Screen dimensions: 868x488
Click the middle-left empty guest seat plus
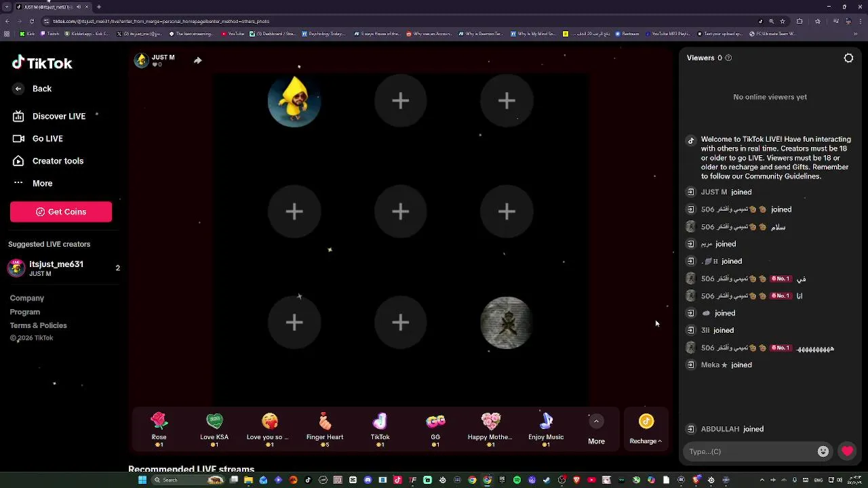click(x=294, y=211)
